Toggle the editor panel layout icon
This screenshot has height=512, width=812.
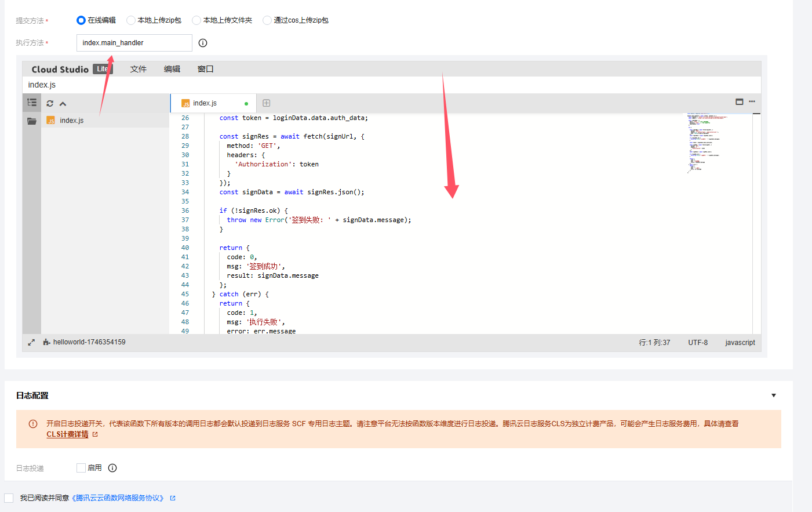point(739,101)
